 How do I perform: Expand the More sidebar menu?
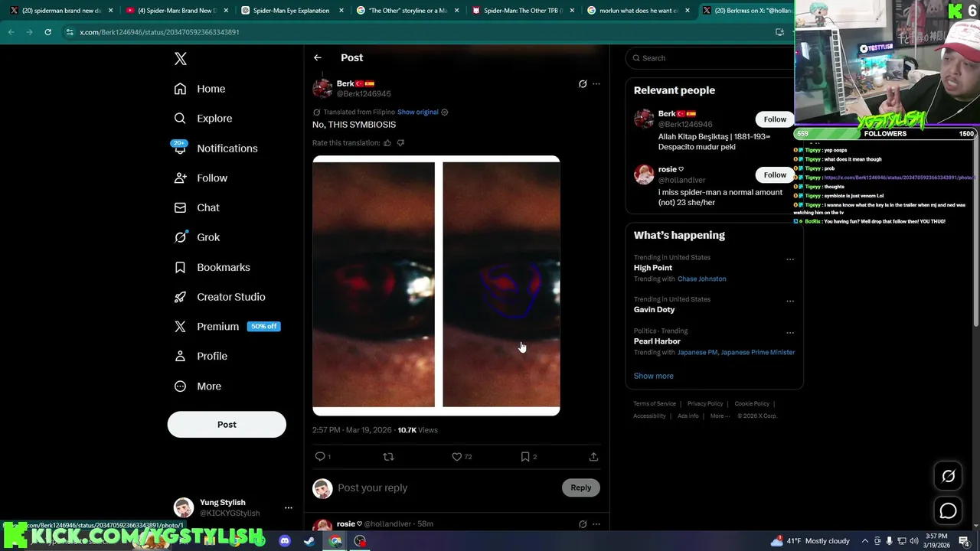coord(198,386)
